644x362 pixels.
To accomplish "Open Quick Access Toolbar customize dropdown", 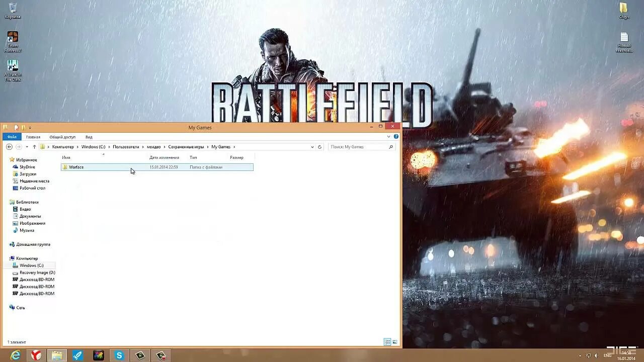I will pos(30,128).
